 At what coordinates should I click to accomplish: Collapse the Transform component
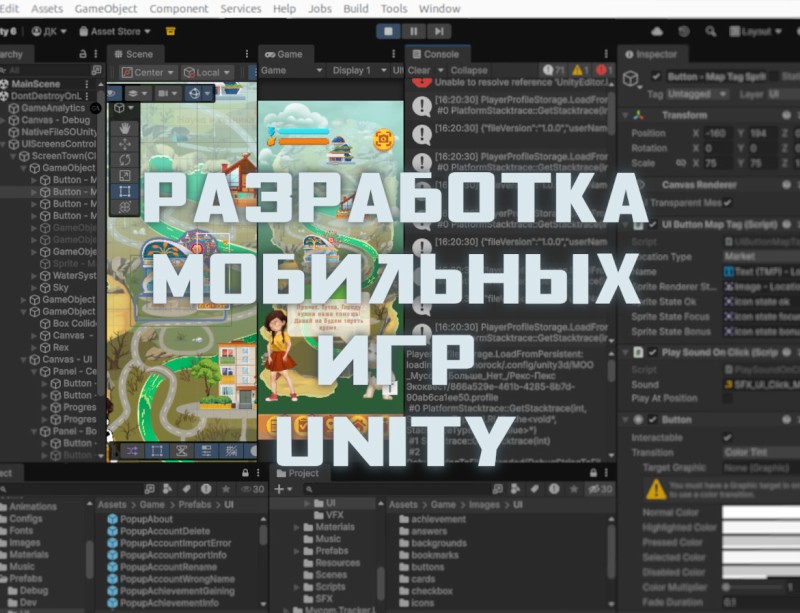click(x=625, y=115)
